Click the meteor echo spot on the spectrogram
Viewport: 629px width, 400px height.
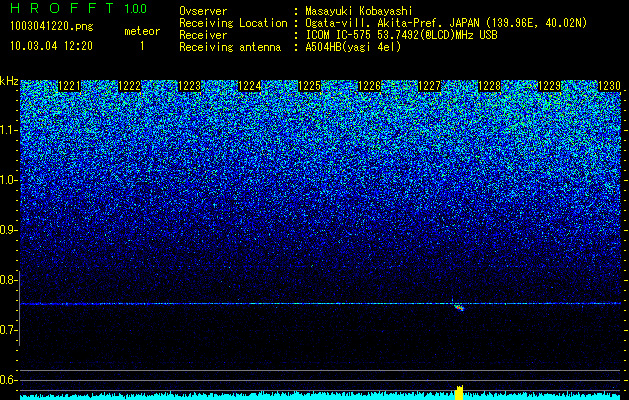click(459, 308)
